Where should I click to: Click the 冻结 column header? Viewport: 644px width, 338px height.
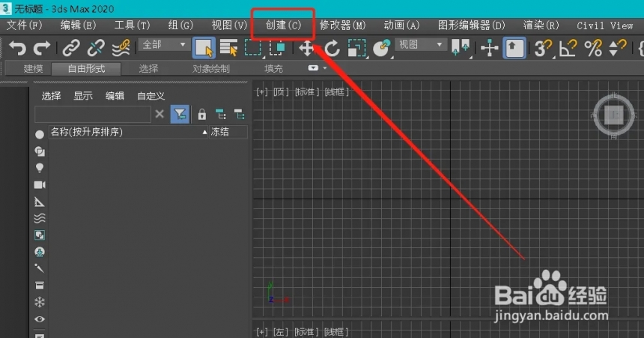[x=228, y=132]
